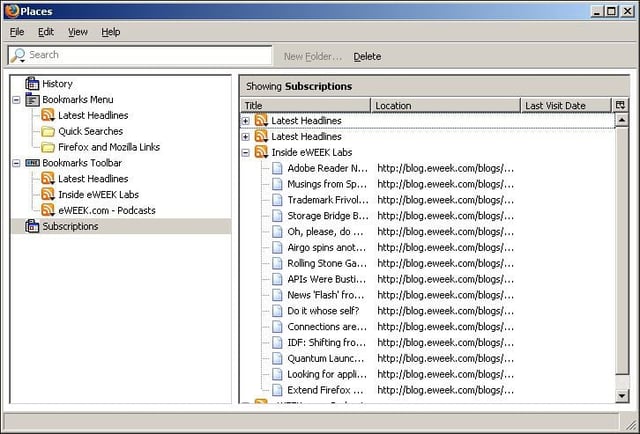Image resolution: width=640 pixels, height=434 pixels.
Task: Click page icon of Musings from Sp... entry
Action: coord(277,184)
